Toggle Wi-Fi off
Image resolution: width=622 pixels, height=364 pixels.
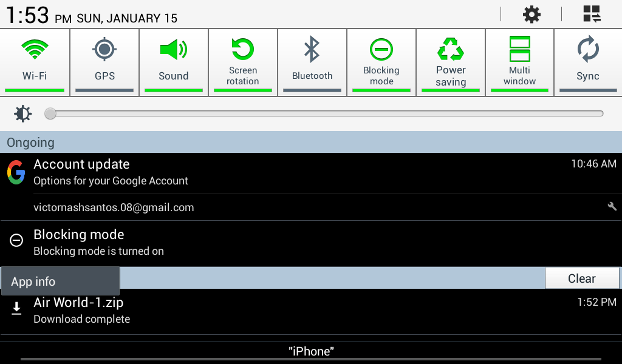coord(35,62)
